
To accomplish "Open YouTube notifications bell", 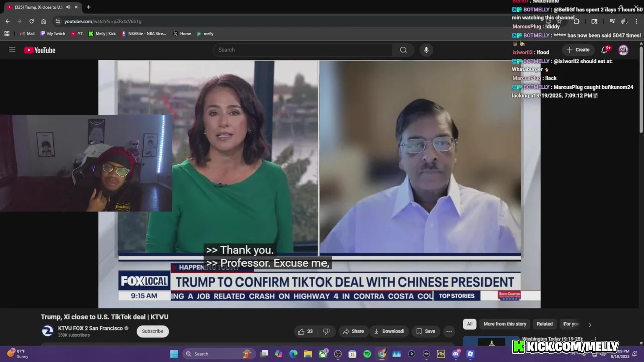I will click(605, 50).
